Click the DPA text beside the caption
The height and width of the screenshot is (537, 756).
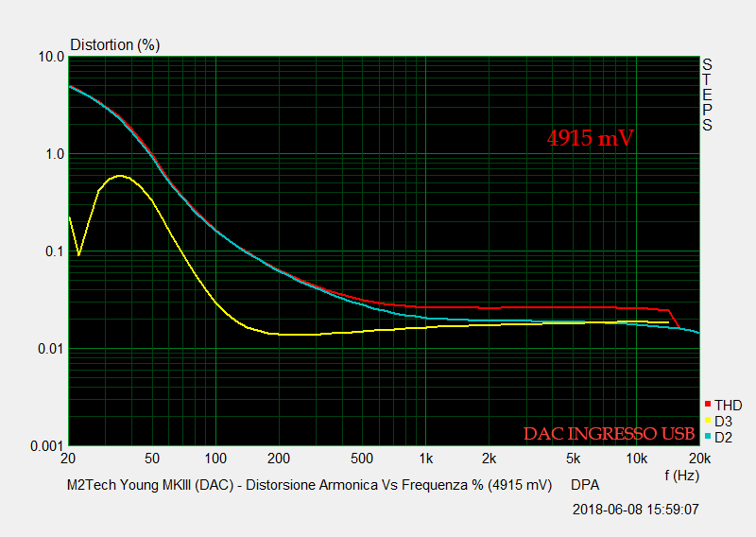coord(585,484)
